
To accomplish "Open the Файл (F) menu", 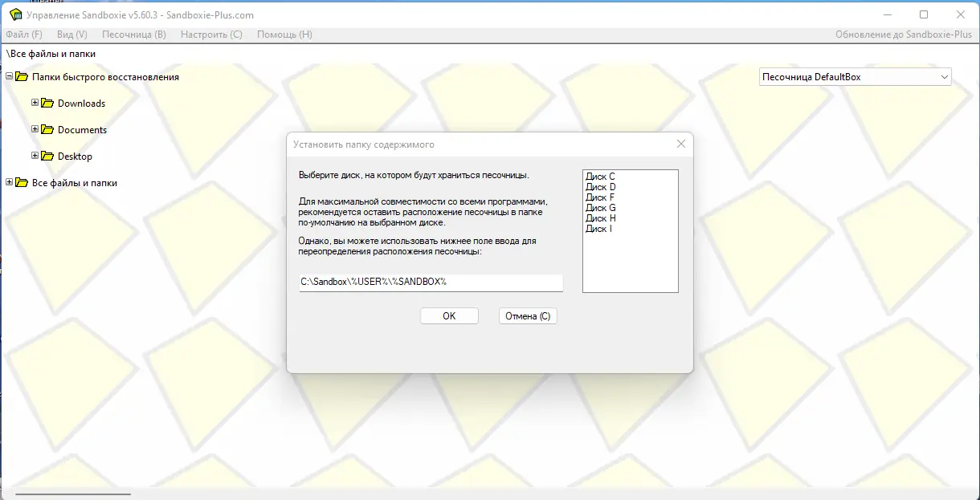I will tap(24, 35).
